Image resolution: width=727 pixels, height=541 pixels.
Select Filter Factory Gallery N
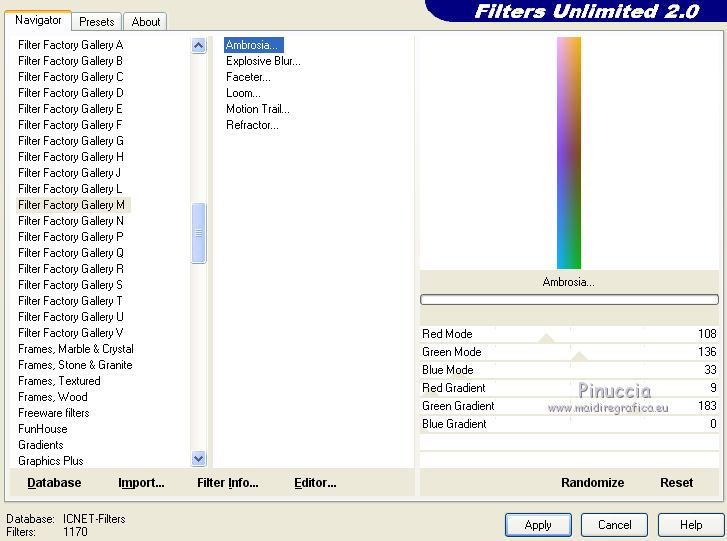pyautogui.click(x=70, y=221)
